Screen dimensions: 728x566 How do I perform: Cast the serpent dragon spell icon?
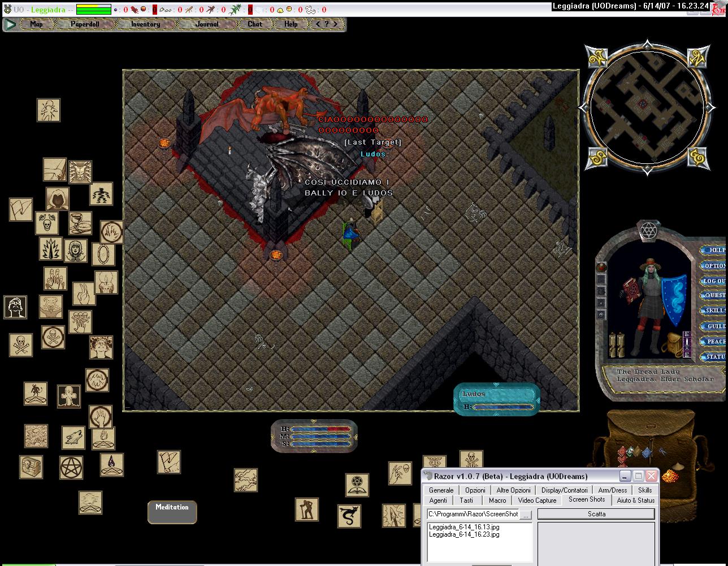(349, 516)
